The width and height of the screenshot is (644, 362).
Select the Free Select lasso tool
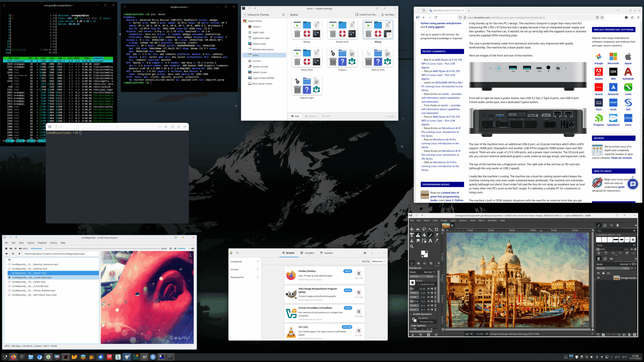pyautogui.click(x=424, y=229)
